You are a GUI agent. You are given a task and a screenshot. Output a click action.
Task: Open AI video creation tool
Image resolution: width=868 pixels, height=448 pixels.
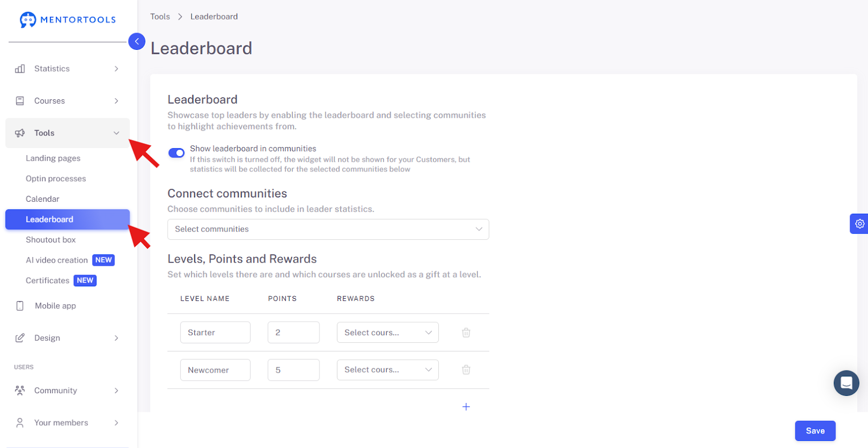tap(56, 260)
